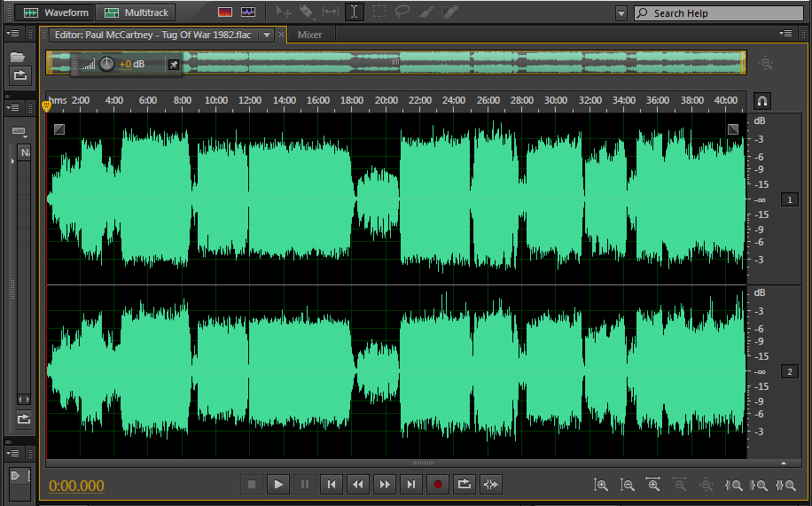The width and height of the screenshot is (812, 506).
Task: Select the Editor: Paul McCartney tab
Action: point(152,35)
